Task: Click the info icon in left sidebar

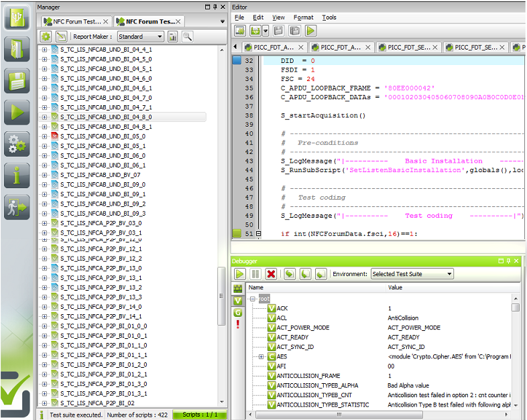Action: pos(17,176)
